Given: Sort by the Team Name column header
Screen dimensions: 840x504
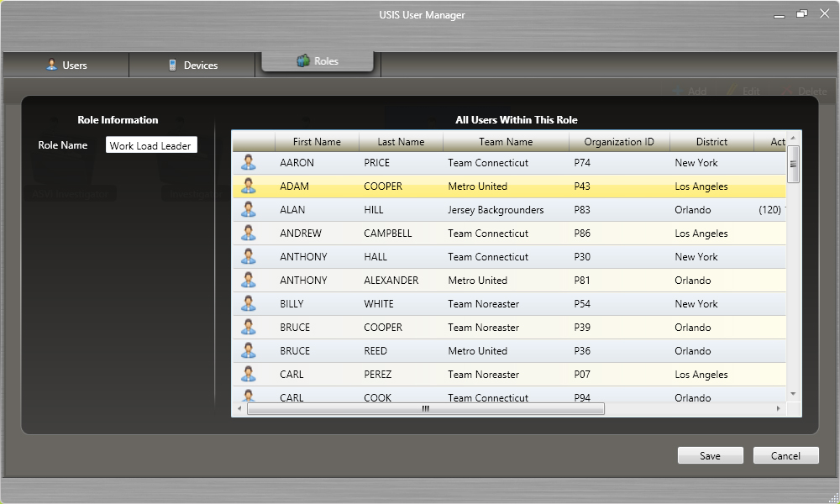Looking at the screenshot, I should pos(506,142).
